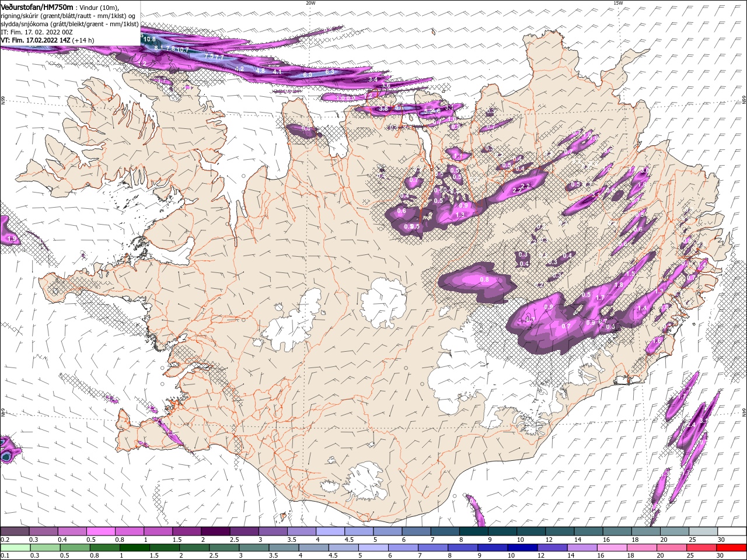Click the 0.8 label inside the central snow blob
The height and width of the screenshot is (560, 747).
point(484,280)
